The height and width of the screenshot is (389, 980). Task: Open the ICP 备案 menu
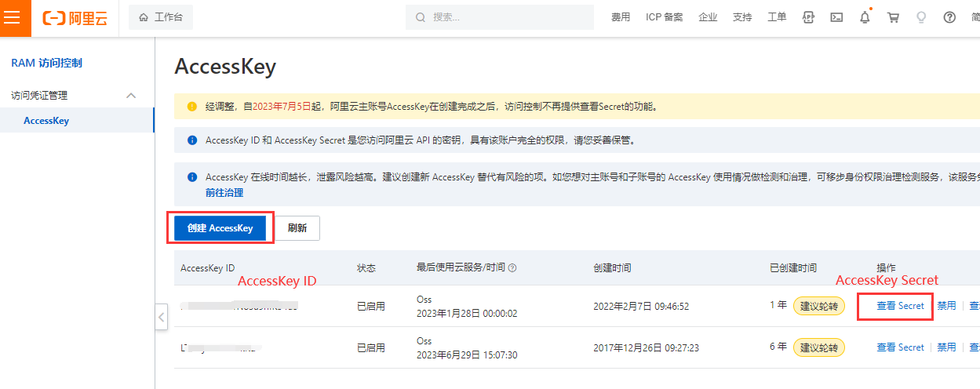pos(664,17)
